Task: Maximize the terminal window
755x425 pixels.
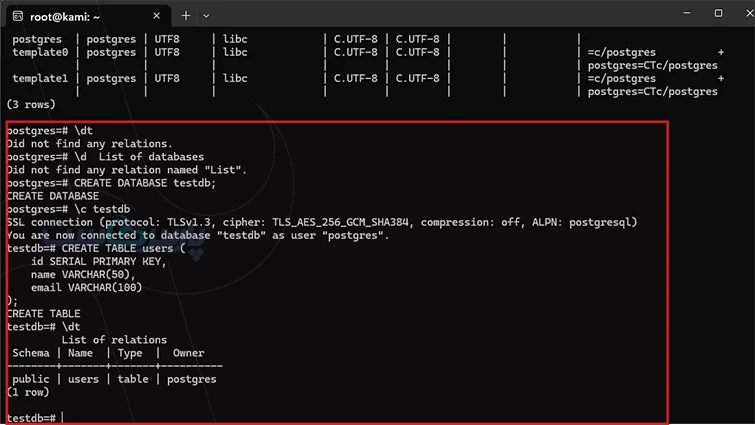Action: (718, 13)
